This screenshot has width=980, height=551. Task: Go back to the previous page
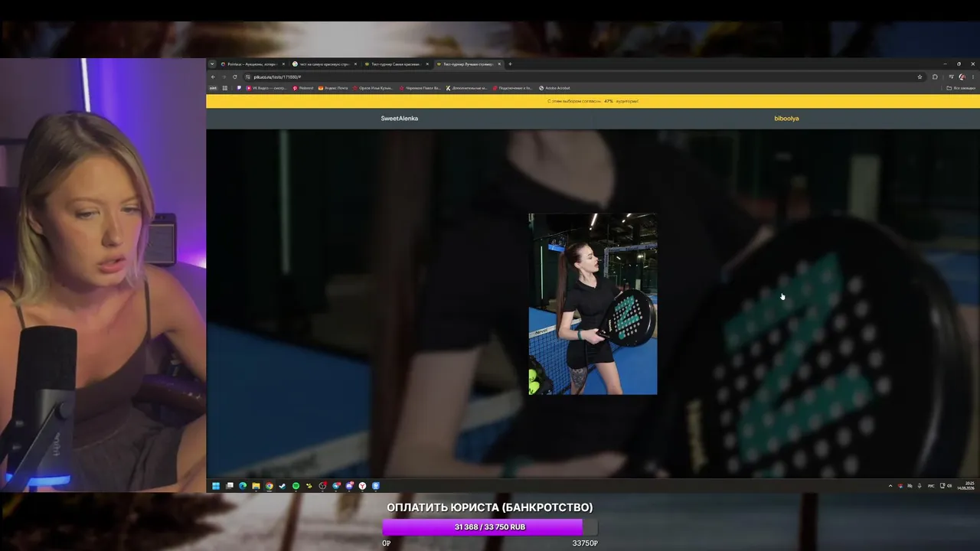tap(213, 77)
